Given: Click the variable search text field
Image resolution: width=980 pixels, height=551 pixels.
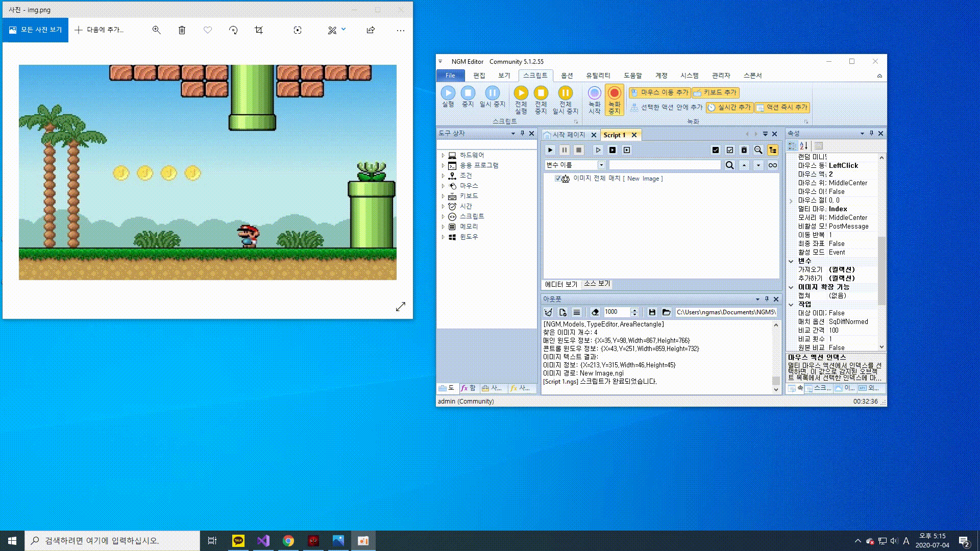Looking at the screenshot, I should click(665, 165).
